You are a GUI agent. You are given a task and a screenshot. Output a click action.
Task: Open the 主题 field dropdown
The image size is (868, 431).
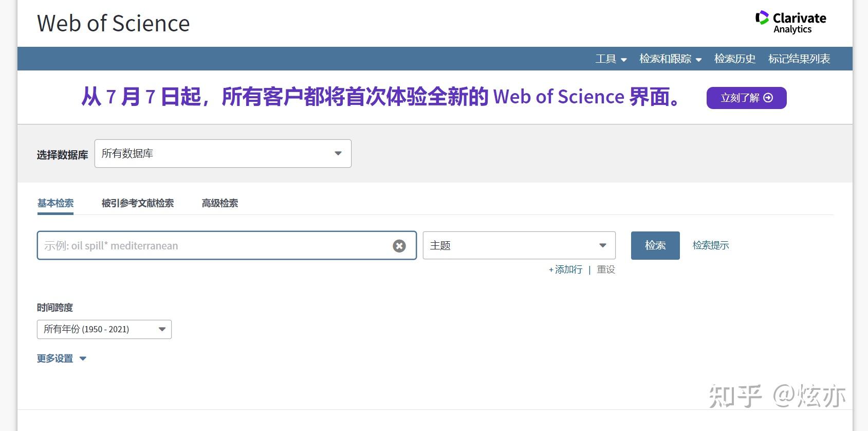pos(519,245)
